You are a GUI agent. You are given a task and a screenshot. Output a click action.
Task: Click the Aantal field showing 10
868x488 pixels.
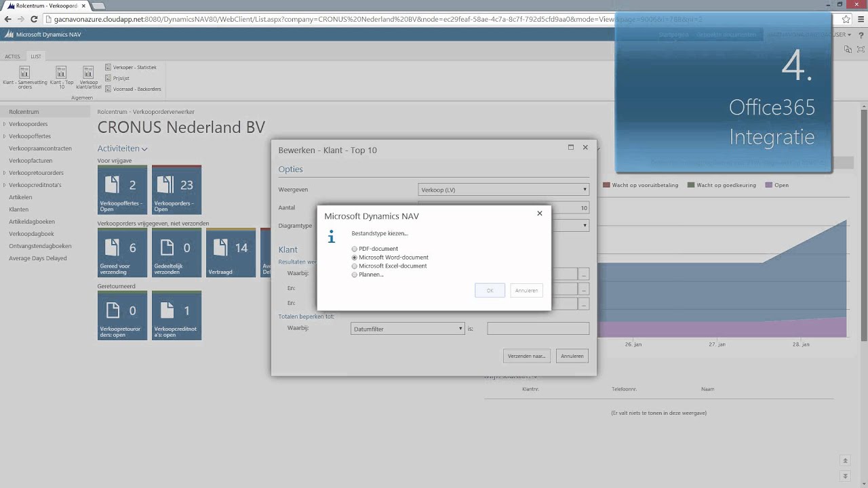point(503,207)
